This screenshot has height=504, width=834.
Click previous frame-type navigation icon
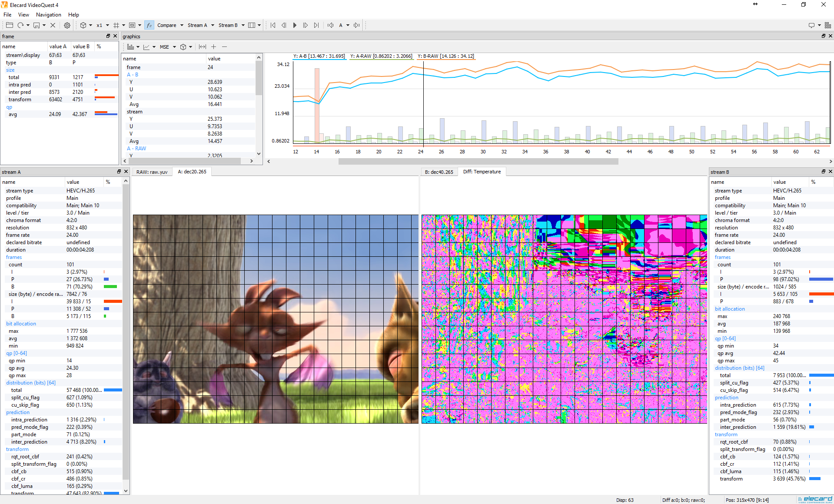tap(331, 25)
